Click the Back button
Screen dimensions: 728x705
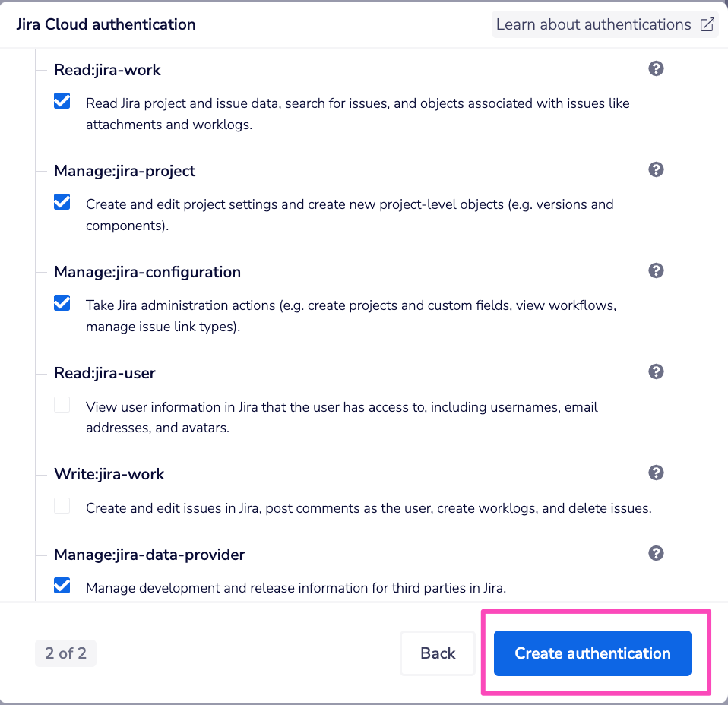click(x=438, y=653)
